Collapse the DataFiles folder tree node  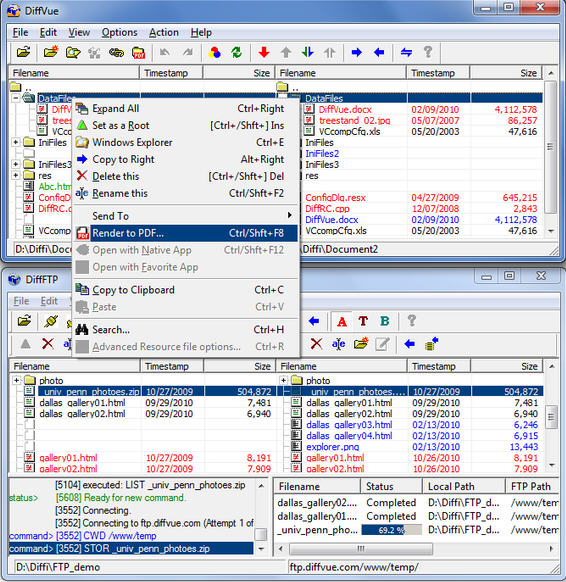coord(16,98)
